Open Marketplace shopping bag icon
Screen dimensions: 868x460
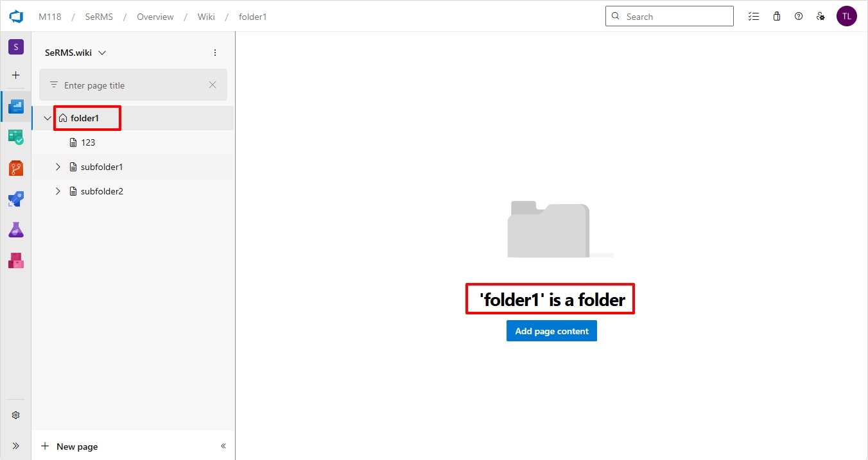[777, 17]
